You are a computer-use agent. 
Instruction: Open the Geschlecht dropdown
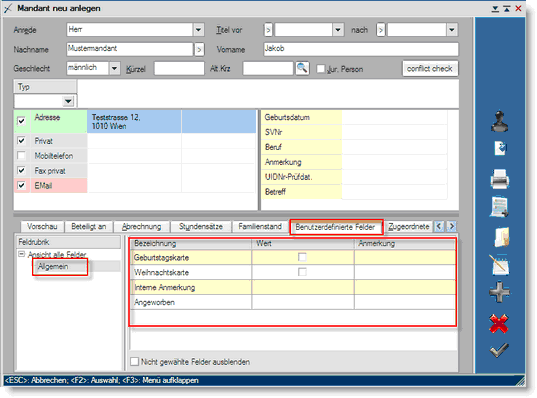click(x=114, y=68)
